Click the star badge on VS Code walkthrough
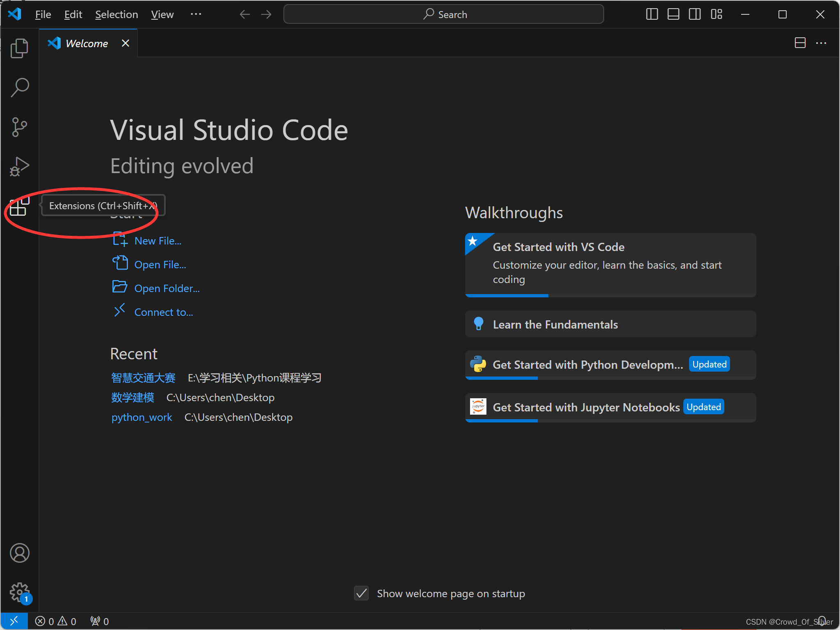This screenshot has height=630, width=840. click(x=473, y=241)
